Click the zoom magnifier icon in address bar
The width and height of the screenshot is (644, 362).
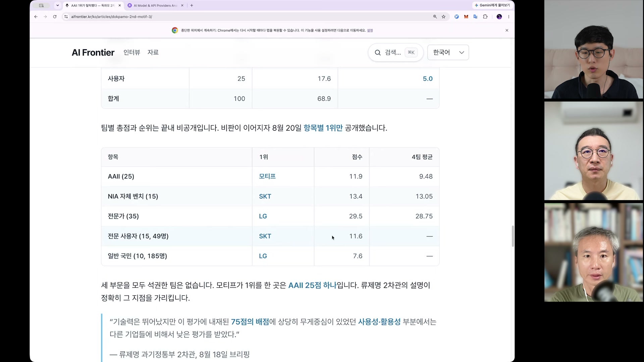click(435, 16)
